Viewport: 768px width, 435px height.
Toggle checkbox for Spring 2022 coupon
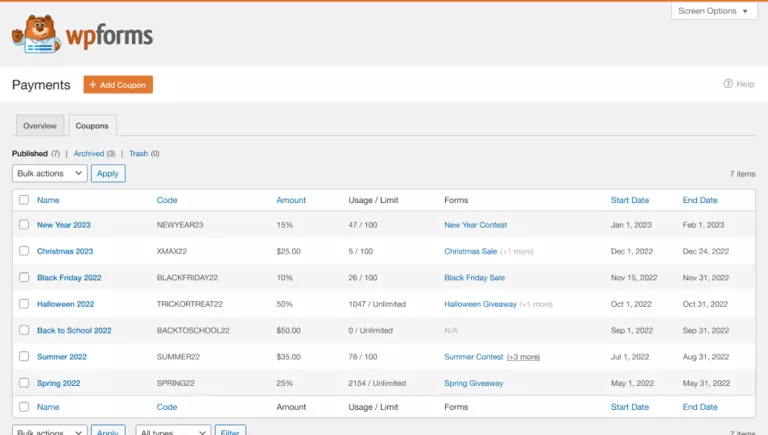(x=24, y=383)
